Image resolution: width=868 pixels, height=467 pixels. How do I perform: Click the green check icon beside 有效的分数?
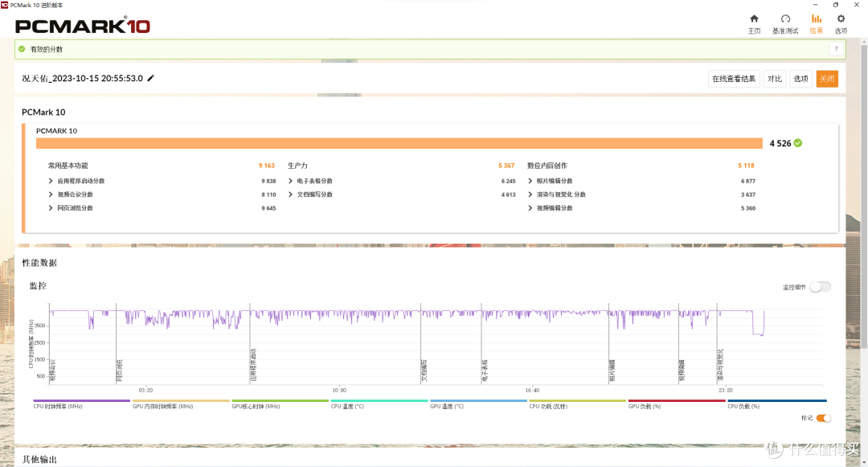[x=22, y=49]
